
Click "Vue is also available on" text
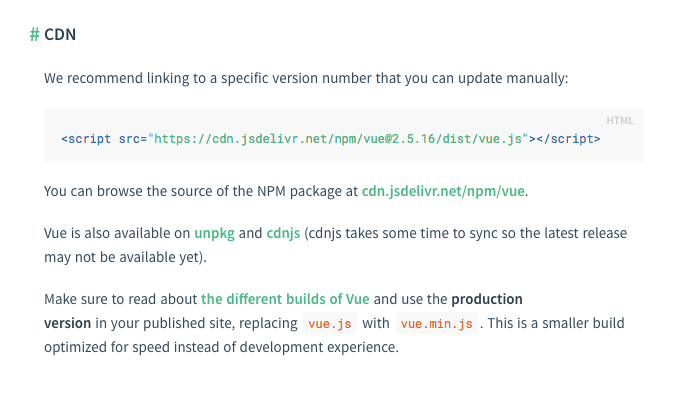[117, 233]
